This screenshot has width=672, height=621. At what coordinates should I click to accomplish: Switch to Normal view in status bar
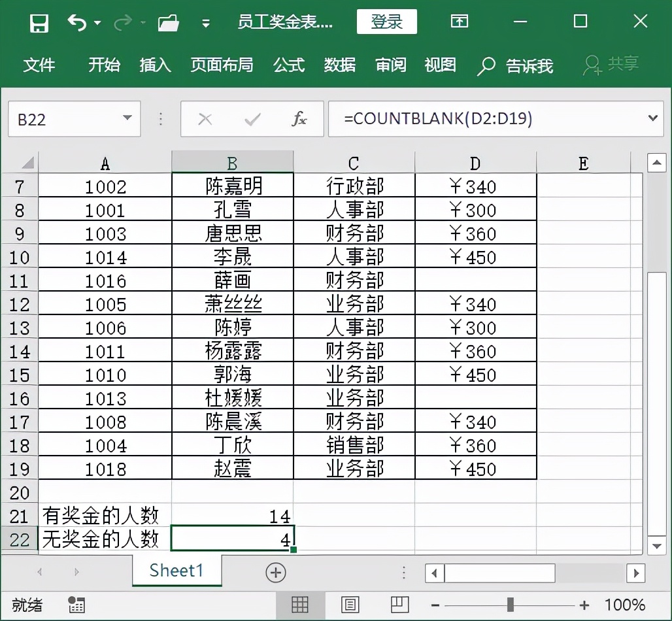click(x=300, y=605)
